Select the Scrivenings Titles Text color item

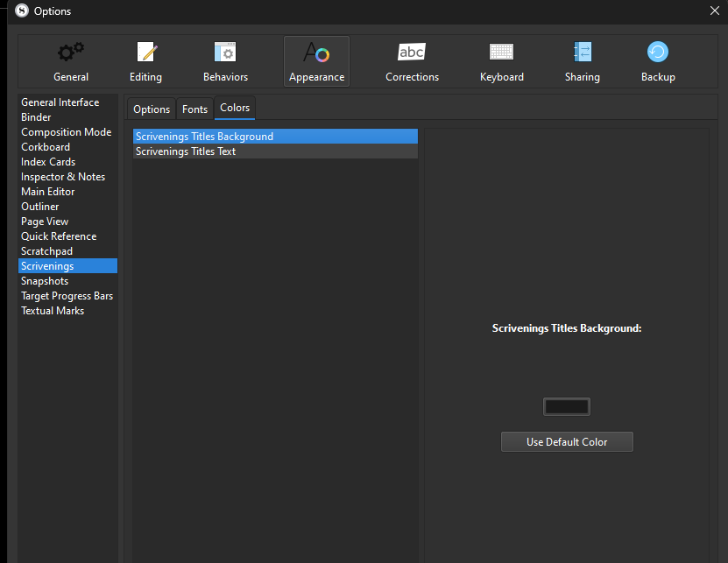tap(275, 151)
